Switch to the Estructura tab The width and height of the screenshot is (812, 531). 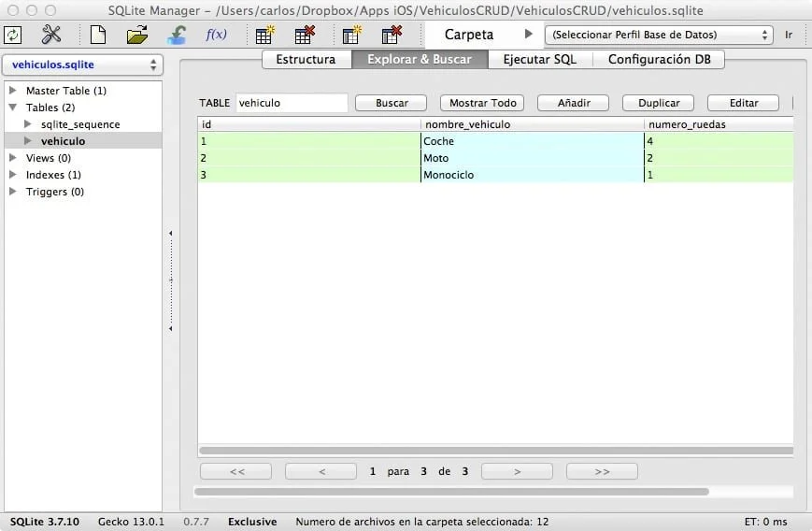coord(306,59)
